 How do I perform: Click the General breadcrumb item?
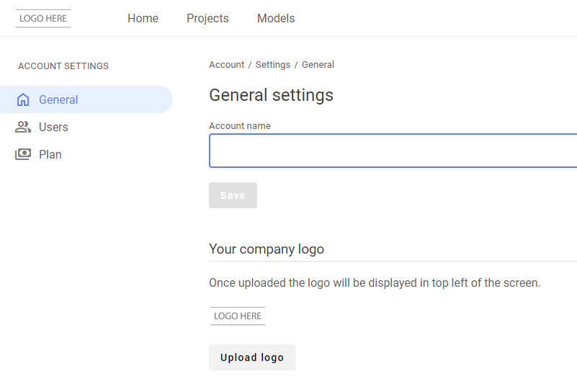click(318, 65)
